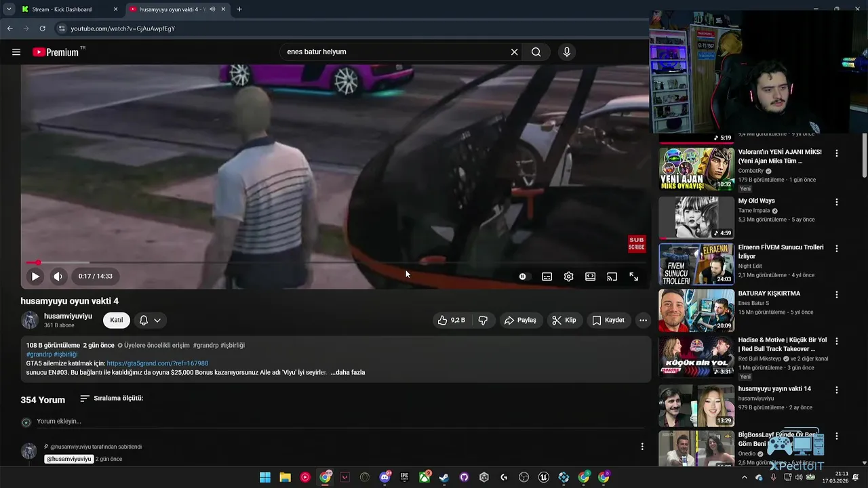Open pinned comment options menu
Viewport: 868px width, 488px height.
point(642,447)
